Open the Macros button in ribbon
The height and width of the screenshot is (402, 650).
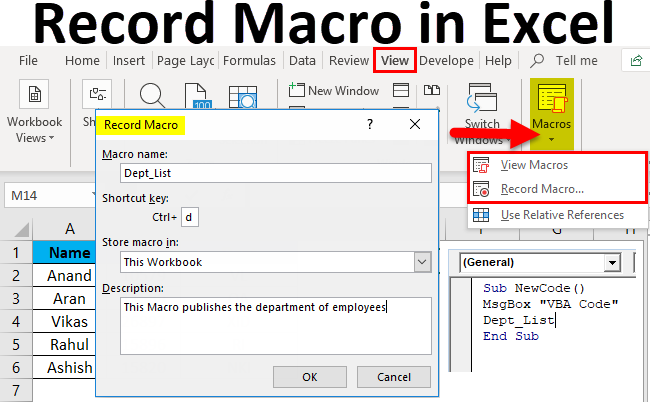point(553,109)
